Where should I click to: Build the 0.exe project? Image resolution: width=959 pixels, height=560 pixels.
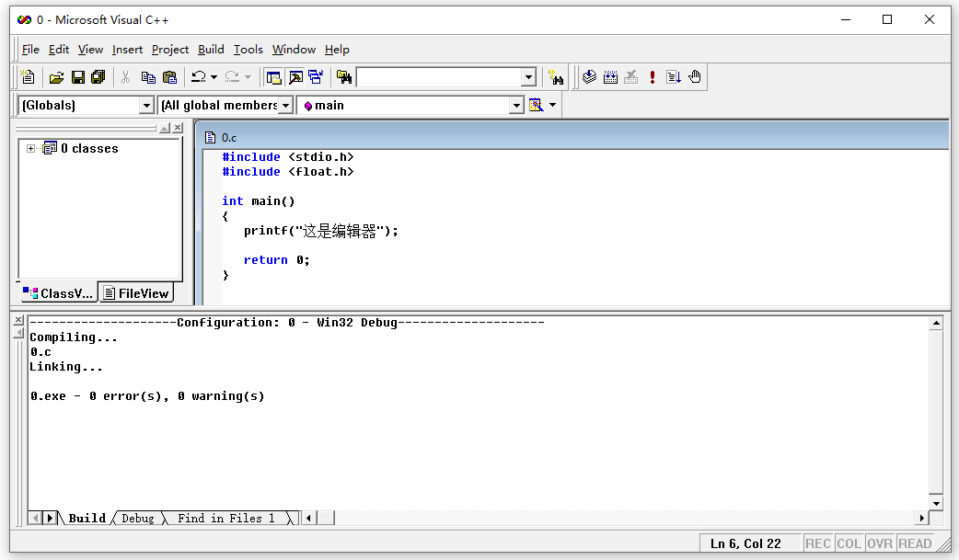point(610,77)
